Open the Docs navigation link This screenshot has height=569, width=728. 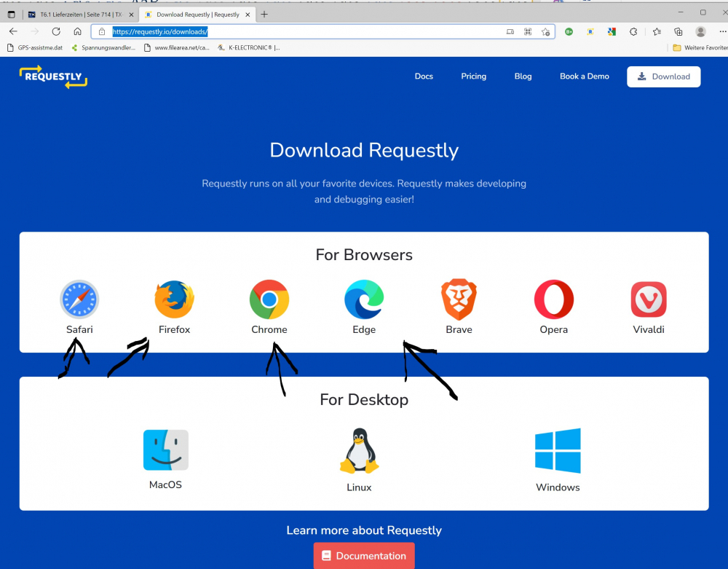point(424,76)
